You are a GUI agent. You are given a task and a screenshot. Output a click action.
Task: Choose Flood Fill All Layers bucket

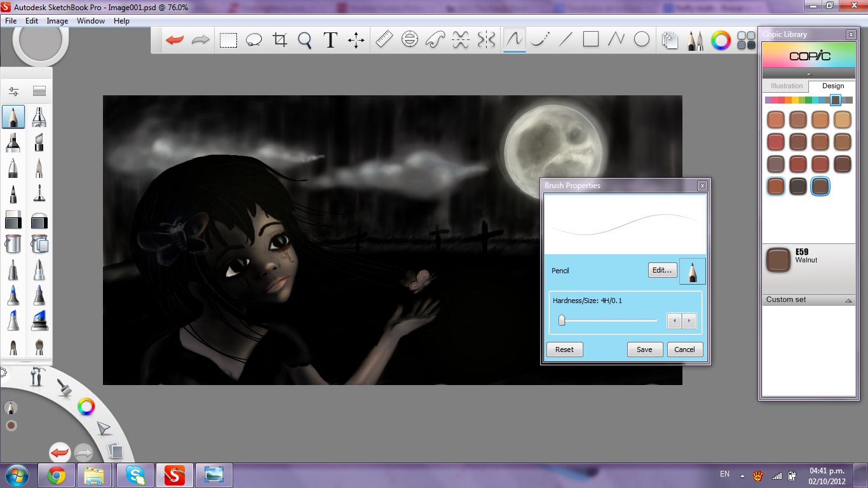coord(39,244)
